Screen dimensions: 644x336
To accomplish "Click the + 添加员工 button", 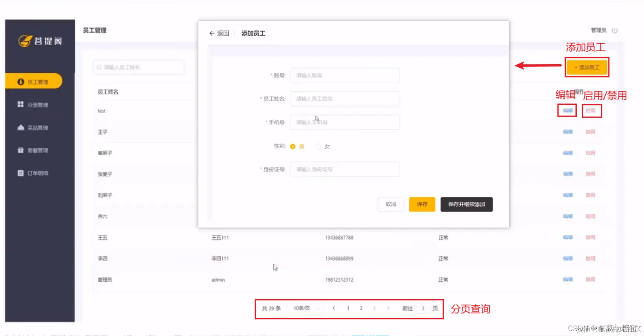I will pos(587,67).
